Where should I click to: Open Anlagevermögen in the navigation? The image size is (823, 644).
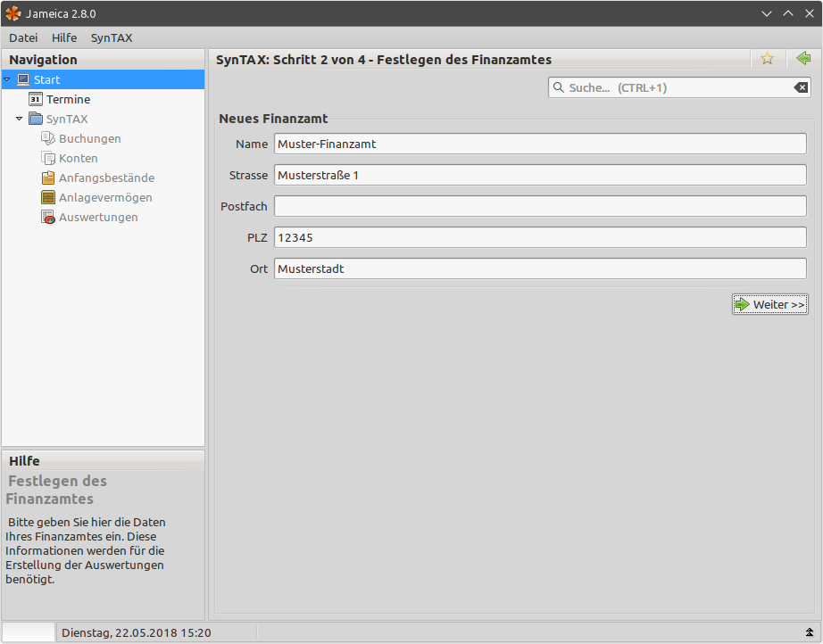tap(105, 198)
